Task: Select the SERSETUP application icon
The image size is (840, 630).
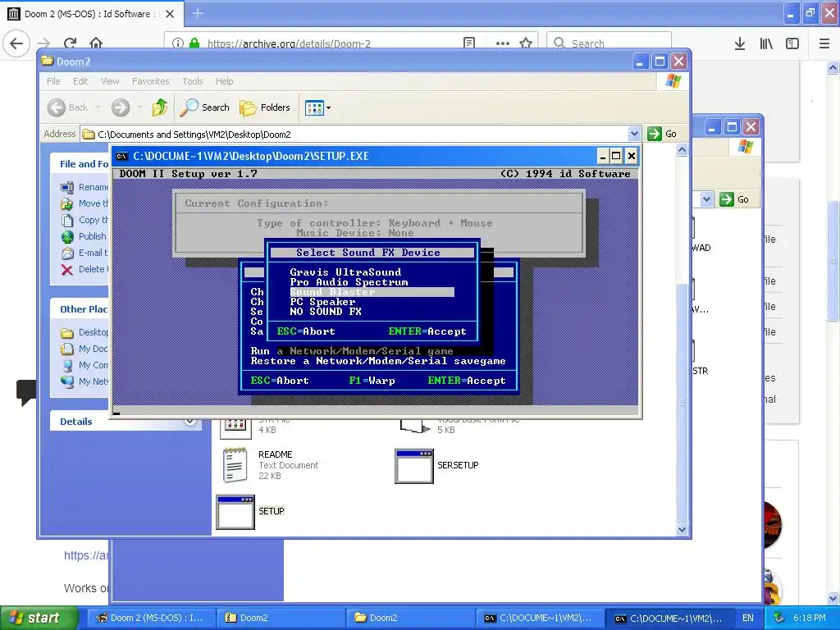Action: (414, 466)
